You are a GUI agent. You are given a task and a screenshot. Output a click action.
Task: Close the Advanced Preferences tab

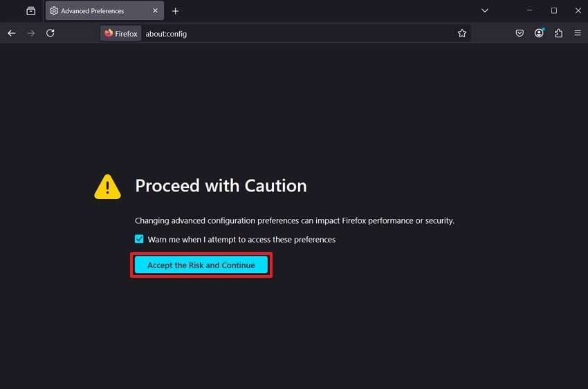pos(155,11)
